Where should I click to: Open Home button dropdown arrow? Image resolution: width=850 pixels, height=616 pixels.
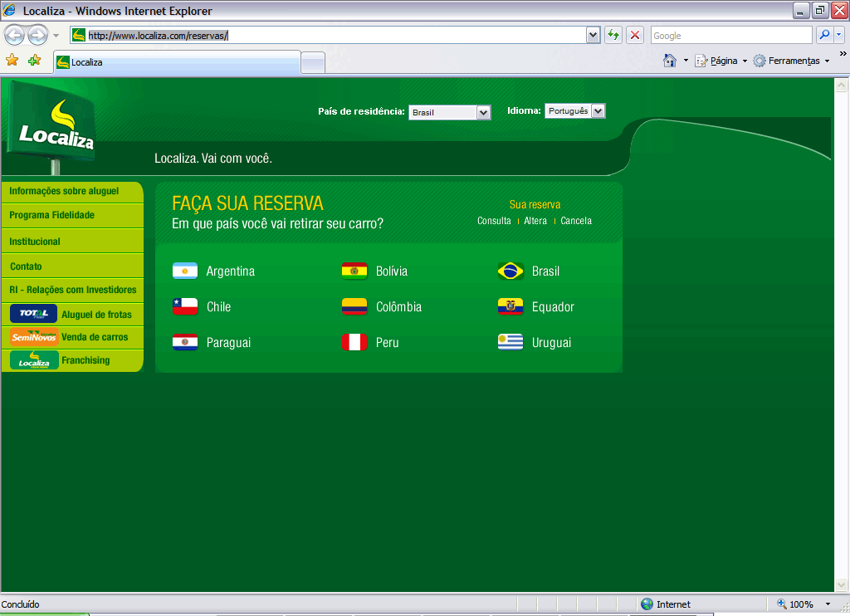(x=686, y=61)
